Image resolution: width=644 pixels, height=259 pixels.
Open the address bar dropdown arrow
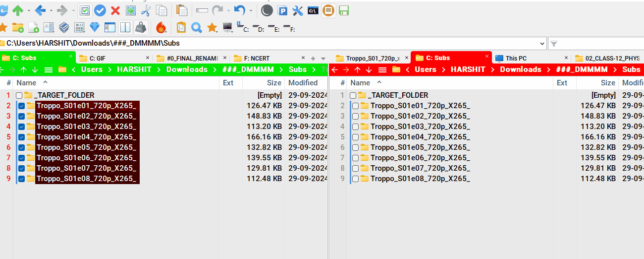pyautogui.click(x=541, y=43)
